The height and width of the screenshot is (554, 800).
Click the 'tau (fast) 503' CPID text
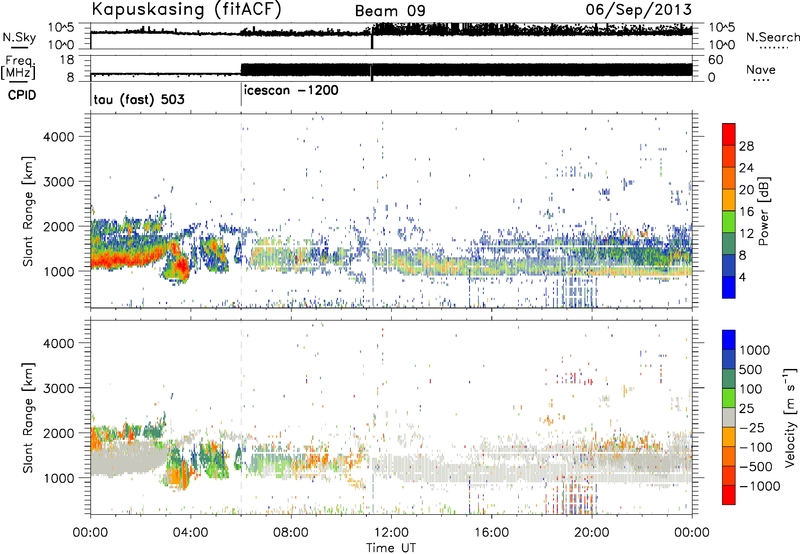coord(139,99)
